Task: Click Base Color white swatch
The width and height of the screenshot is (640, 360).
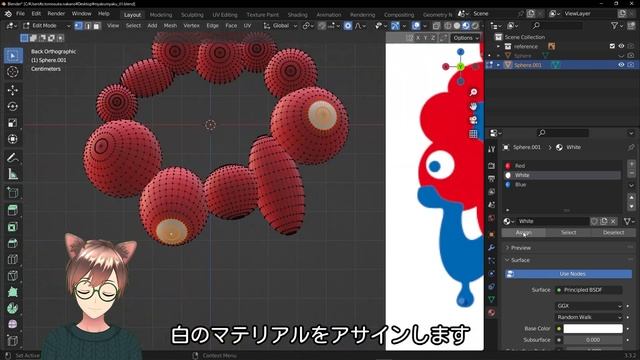Action: pyautogui.click(x=593, y=329)
